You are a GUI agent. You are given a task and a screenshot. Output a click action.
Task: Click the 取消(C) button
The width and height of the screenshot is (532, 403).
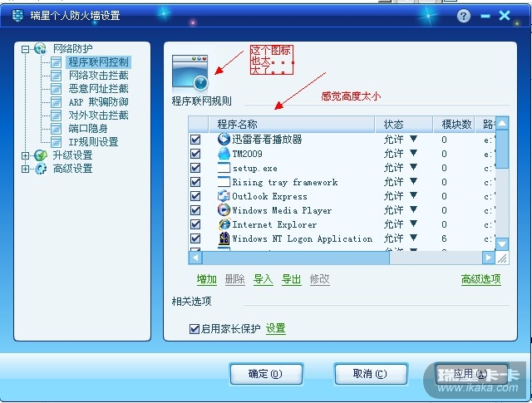pos(370,374)
